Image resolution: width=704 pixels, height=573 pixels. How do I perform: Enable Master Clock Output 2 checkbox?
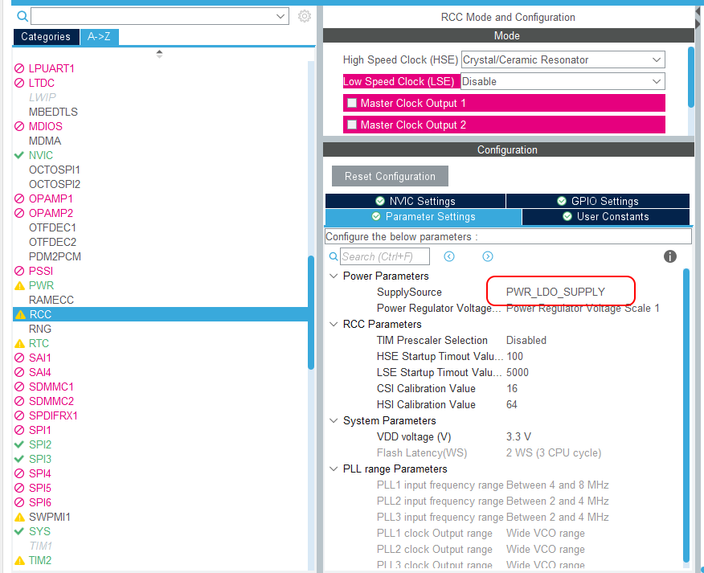coord(352,124)
